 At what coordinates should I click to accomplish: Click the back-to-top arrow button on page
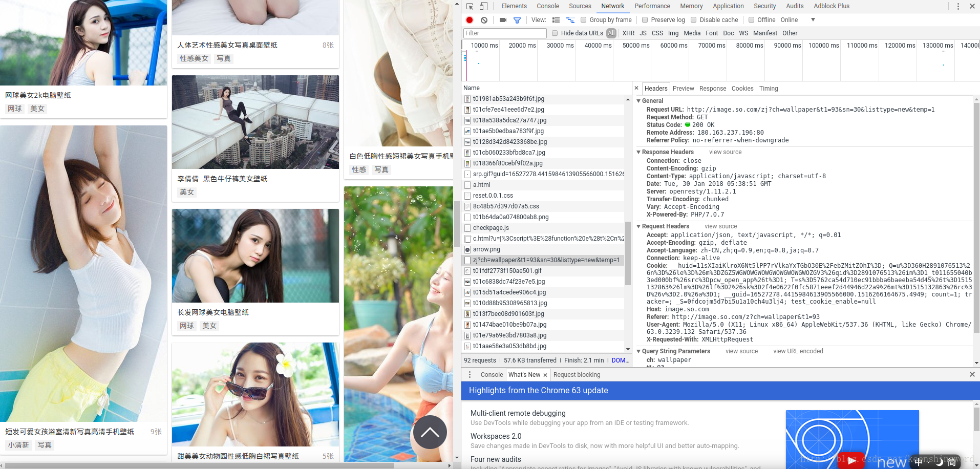(430, 432)
